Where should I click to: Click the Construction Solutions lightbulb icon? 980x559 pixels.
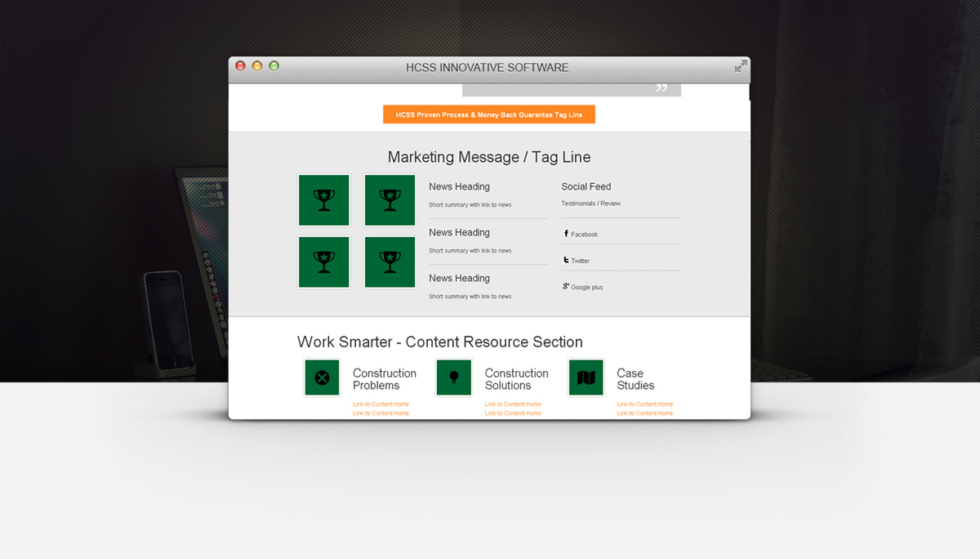(x=454, y=378)
